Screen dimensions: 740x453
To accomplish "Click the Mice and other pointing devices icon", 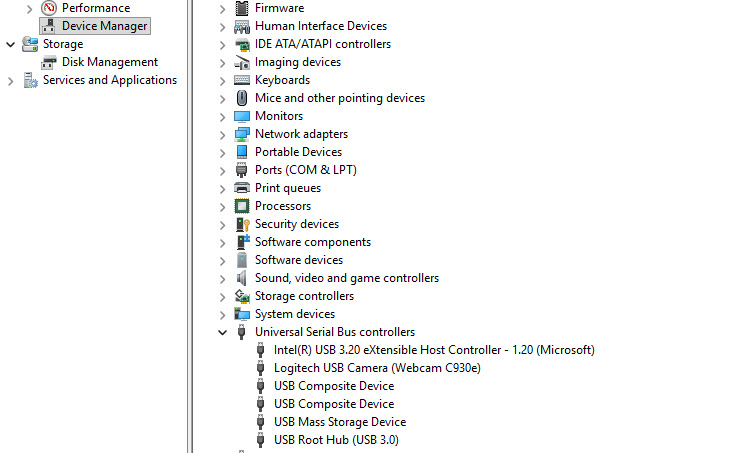I will pyautogui.click(x=242, y=98).
